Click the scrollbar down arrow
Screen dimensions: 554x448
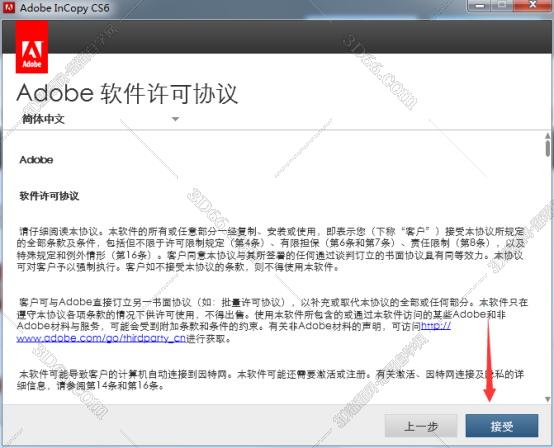(x=548, y=399)
